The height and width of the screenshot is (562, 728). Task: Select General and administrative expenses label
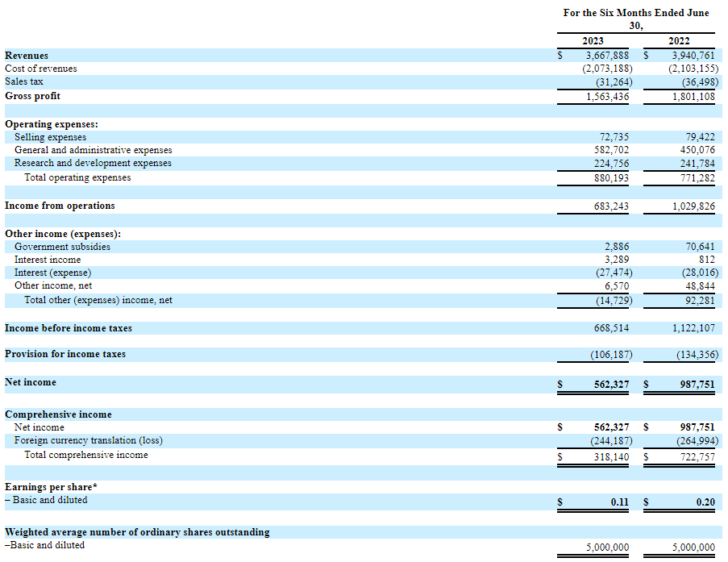pos(93,150)
